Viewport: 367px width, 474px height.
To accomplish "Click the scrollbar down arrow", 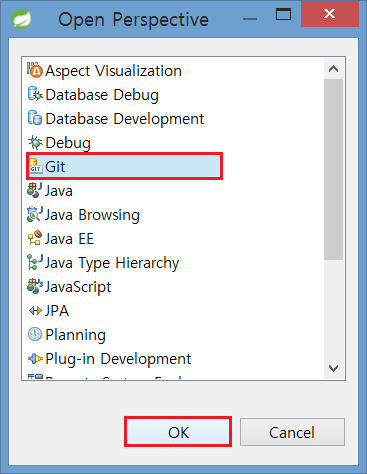I will [x=333, y=368].
